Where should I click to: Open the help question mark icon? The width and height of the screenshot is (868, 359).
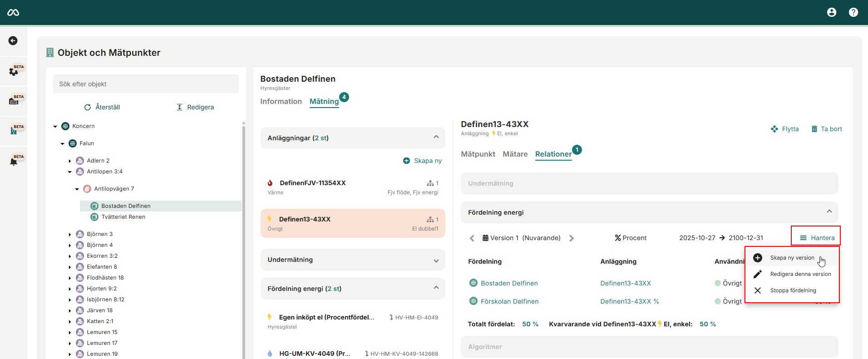point(853,12)
